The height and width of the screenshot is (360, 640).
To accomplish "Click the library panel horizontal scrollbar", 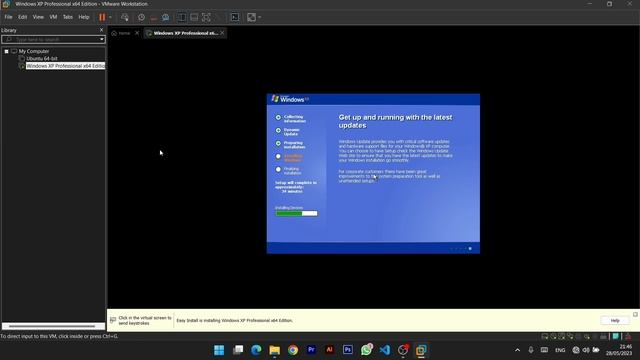I will pyautogui.click(x=52, y=326).
